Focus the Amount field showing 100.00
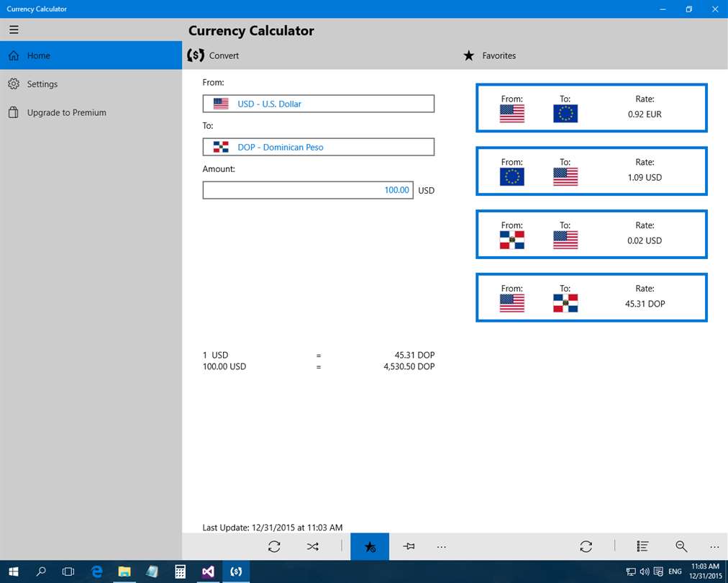The image size is (728, 583). 308,190
